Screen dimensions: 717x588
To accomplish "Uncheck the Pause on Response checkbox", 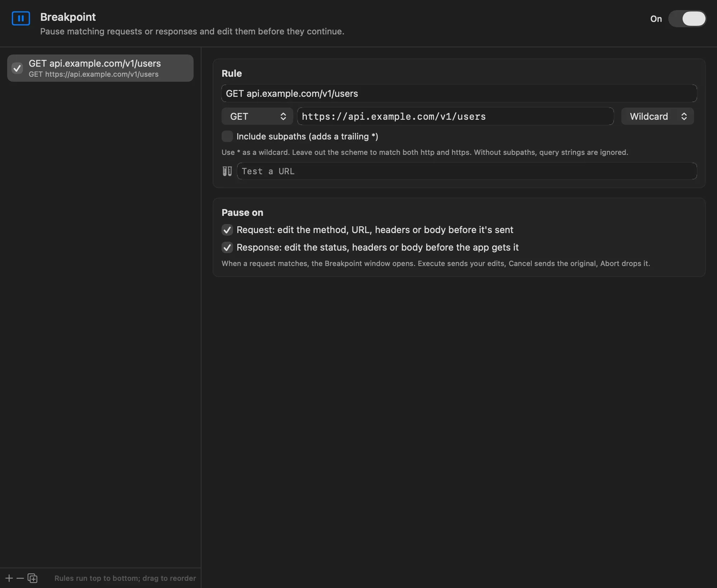I will click(x=227, y=247).
